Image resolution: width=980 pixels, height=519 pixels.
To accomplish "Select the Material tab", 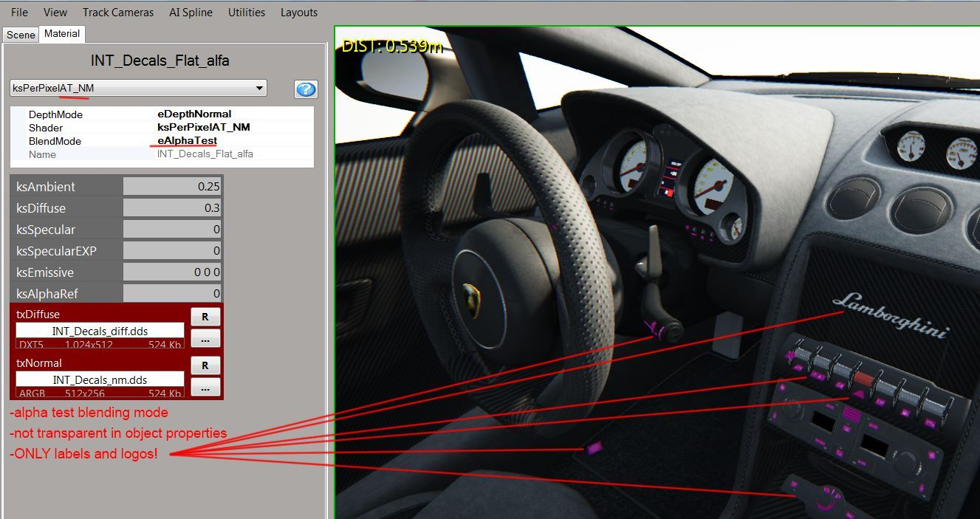I will (62, 34).
